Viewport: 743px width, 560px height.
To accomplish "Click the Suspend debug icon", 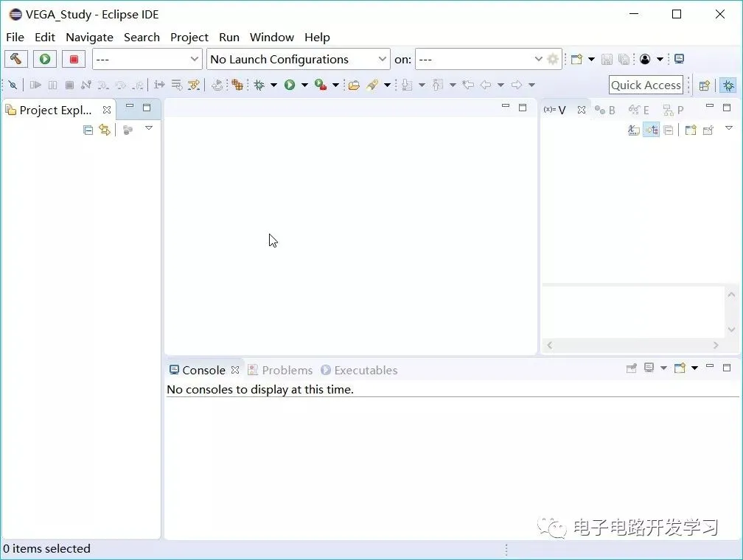I will tap(52, 85).
